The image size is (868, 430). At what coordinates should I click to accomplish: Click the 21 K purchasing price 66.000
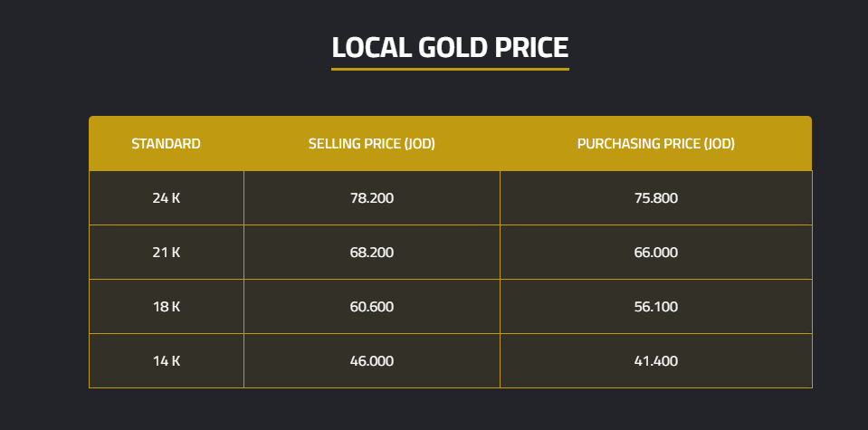pos(655,252)
